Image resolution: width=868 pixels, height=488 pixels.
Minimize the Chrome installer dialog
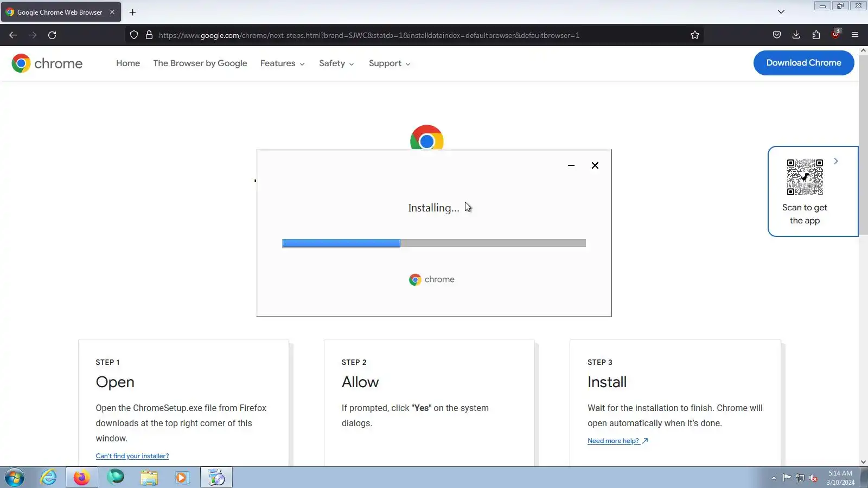click(571, 165)
